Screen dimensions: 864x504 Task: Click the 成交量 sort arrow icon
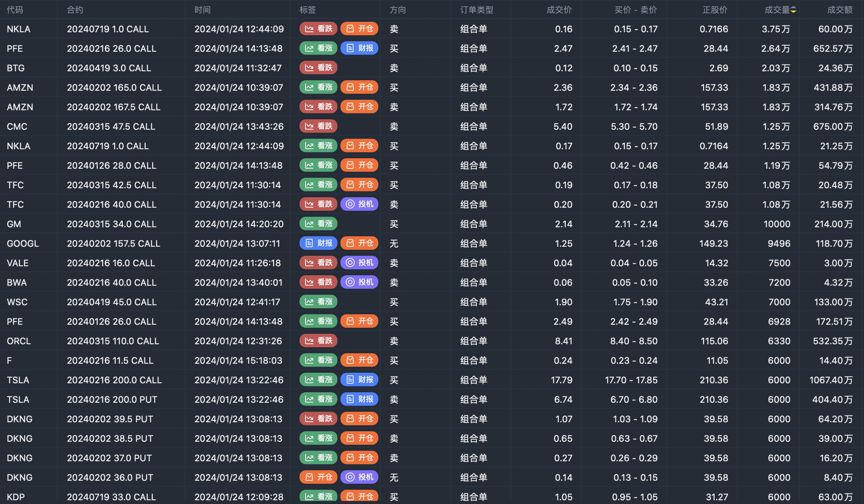click(793, 10)
